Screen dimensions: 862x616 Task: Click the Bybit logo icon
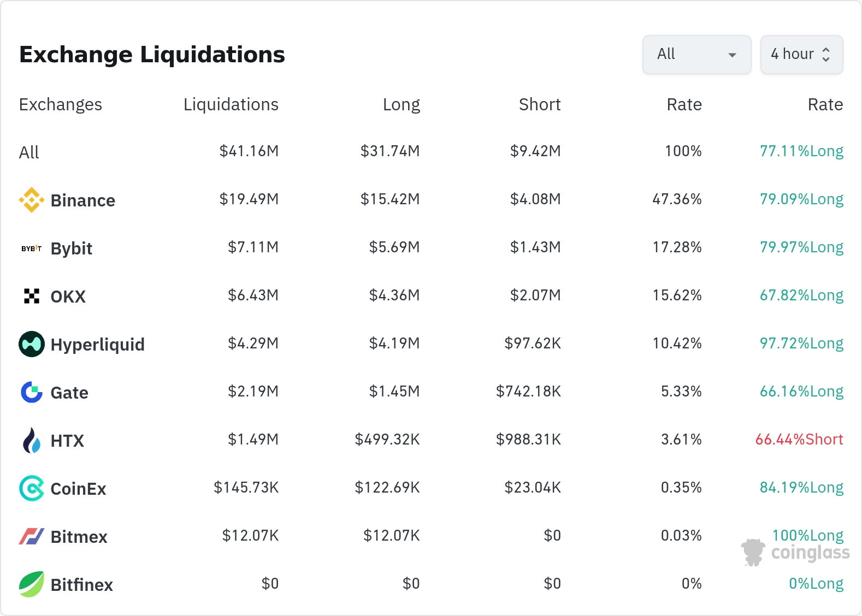tap(32, 248)
